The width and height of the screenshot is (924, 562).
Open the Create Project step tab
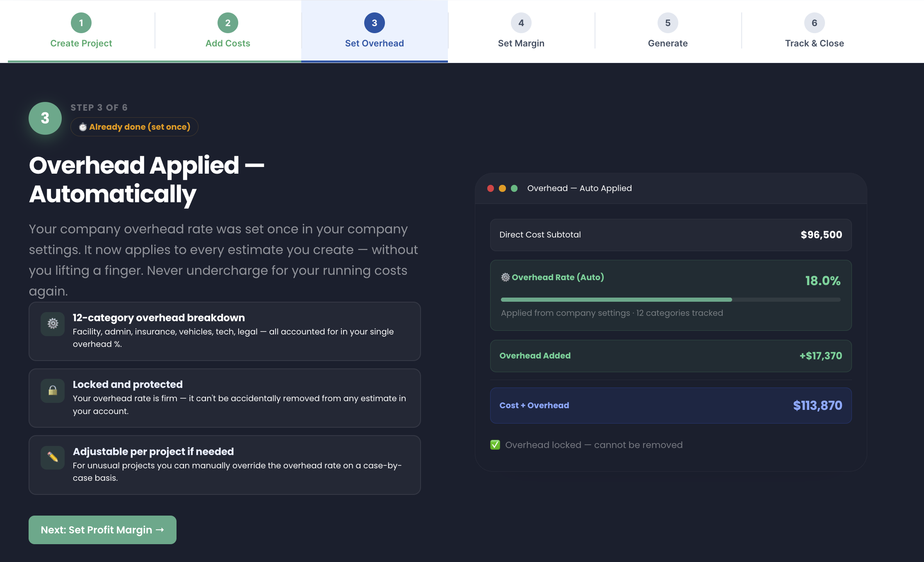81,31
